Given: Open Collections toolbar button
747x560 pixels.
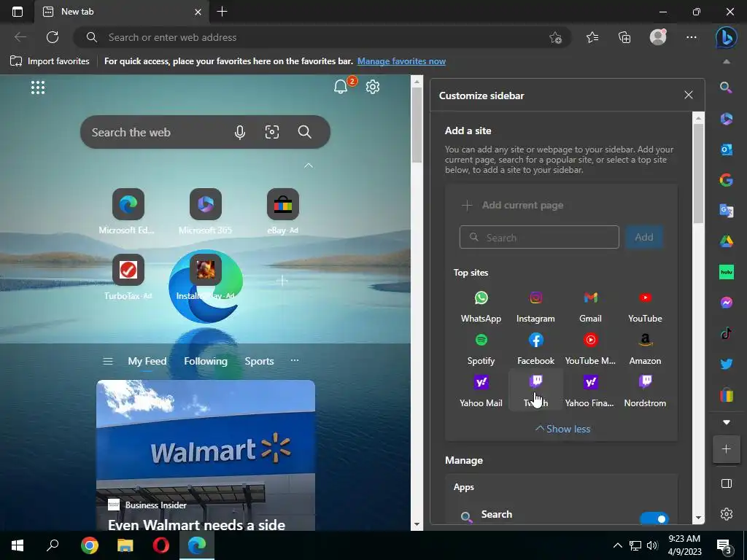Looking at the screenshot, I should [624, 37].
